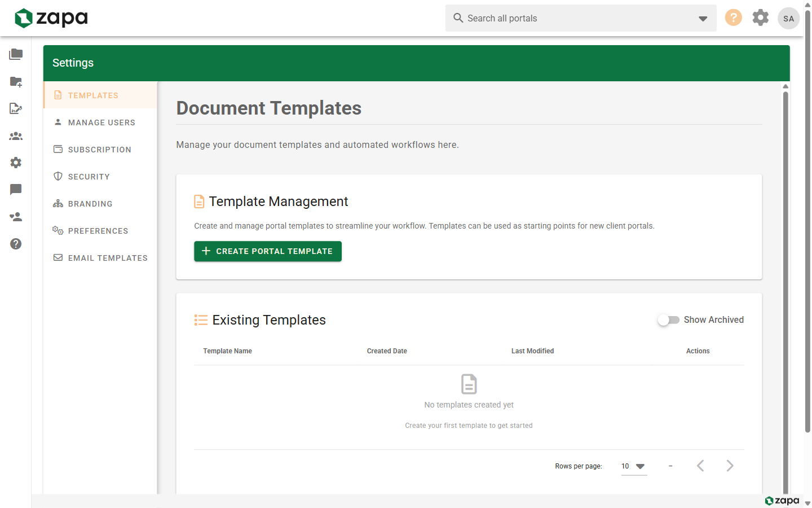Click the create new portal folder-plus icon
This screenshot has height=508, width=812.
[16, 81]
